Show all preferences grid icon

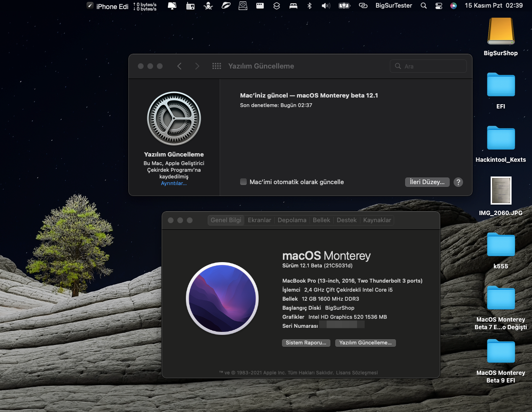pos(216,66)
